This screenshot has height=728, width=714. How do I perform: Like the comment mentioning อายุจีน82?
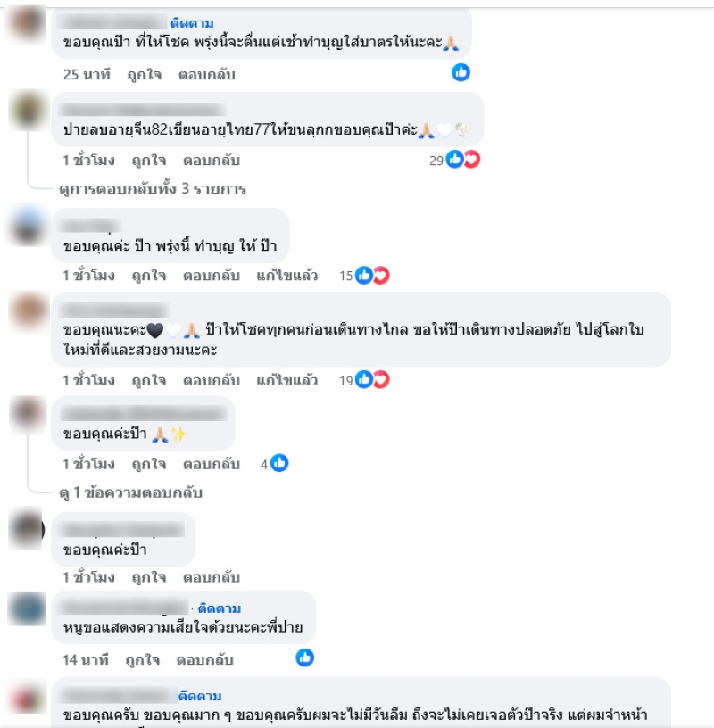[x=149, y=161]
